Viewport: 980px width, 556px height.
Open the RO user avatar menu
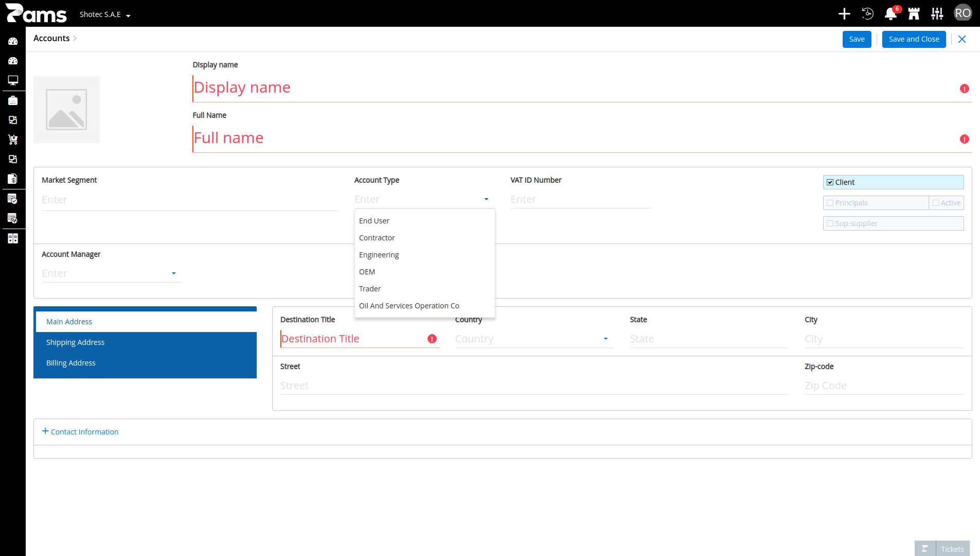tap(963, 13)
